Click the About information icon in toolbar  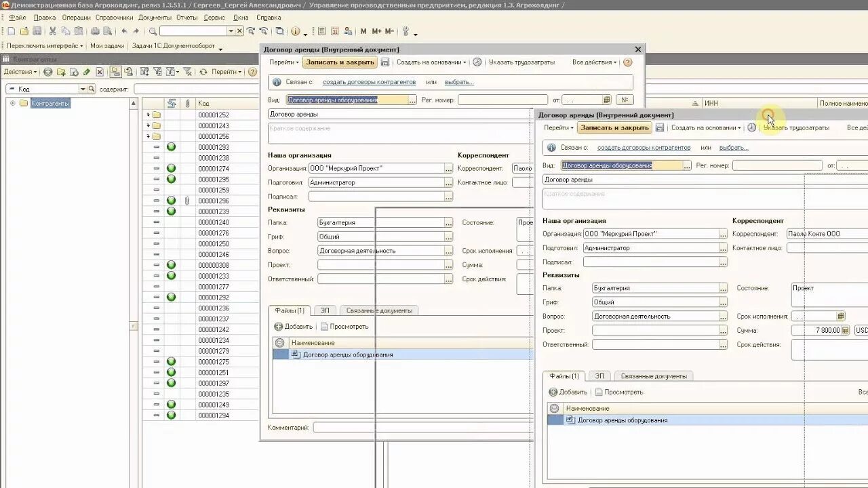pyautogui.click(x=295, y=31)
